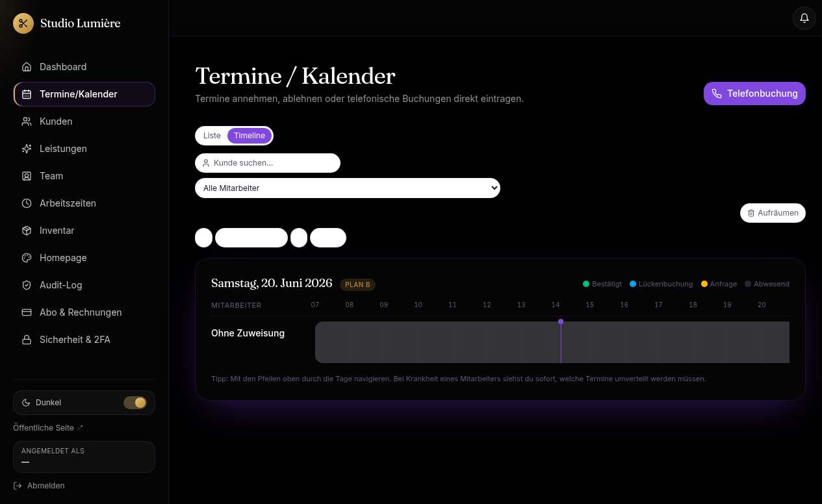Image resolution: width=822 pixels, height=504 pixels.
Task: Click the box icon beside Inventar
Action: pyautogui.click(x=27, y=231)
